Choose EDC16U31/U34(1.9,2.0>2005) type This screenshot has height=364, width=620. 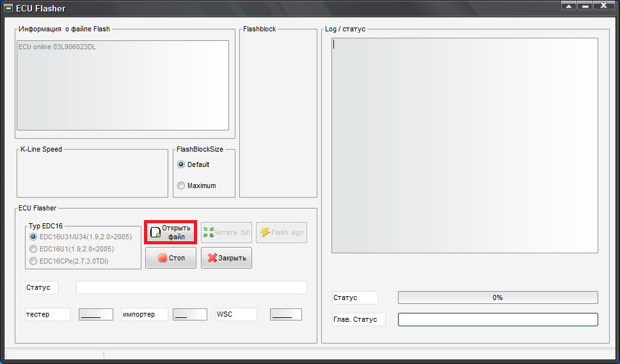pyautogui.click(x=81, y=237)
